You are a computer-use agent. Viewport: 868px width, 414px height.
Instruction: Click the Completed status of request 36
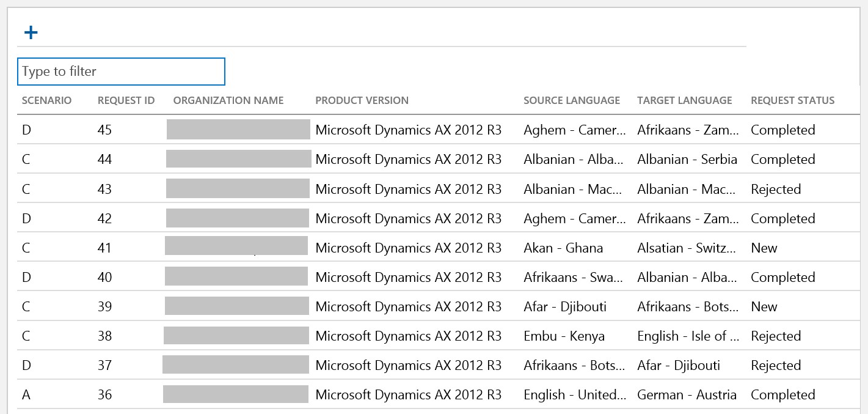[x=782, y=395]
